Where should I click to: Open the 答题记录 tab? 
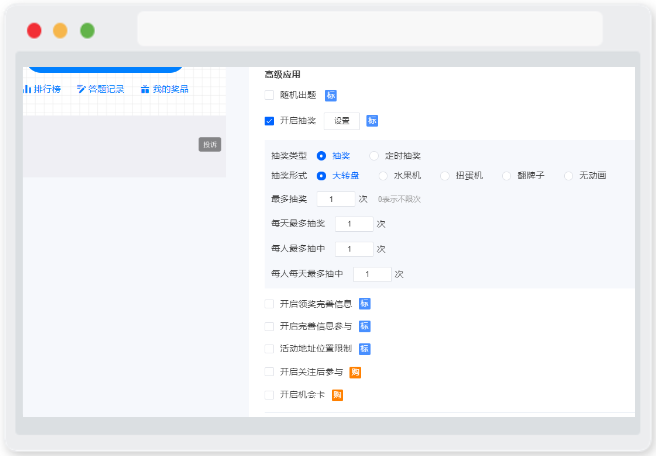(100, 89)
